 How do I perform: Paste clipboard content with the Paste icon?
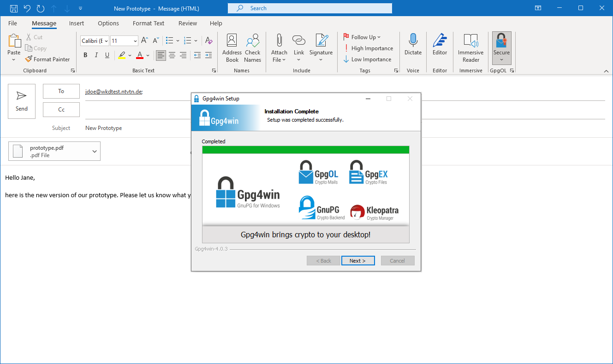(14, 41)
